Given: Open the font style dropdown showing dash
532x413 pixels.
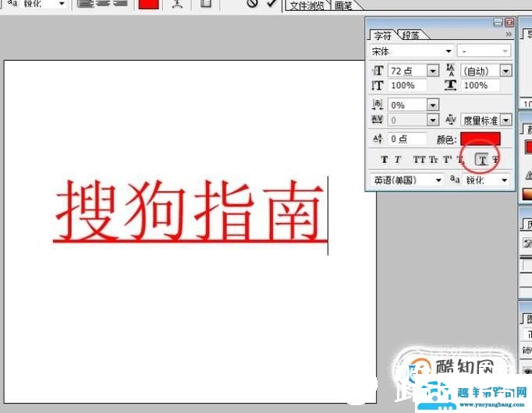Looking at the screenshot, I should (x=505, y=51).
